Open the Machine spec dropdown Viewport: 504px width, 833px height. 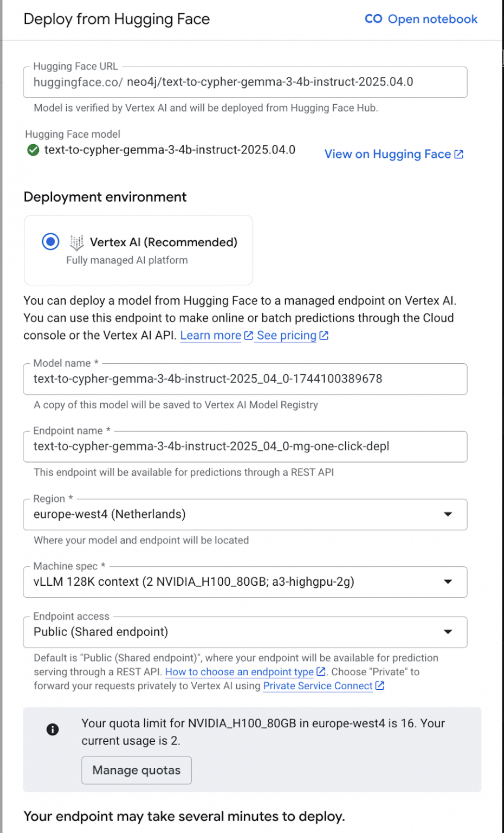448,581
